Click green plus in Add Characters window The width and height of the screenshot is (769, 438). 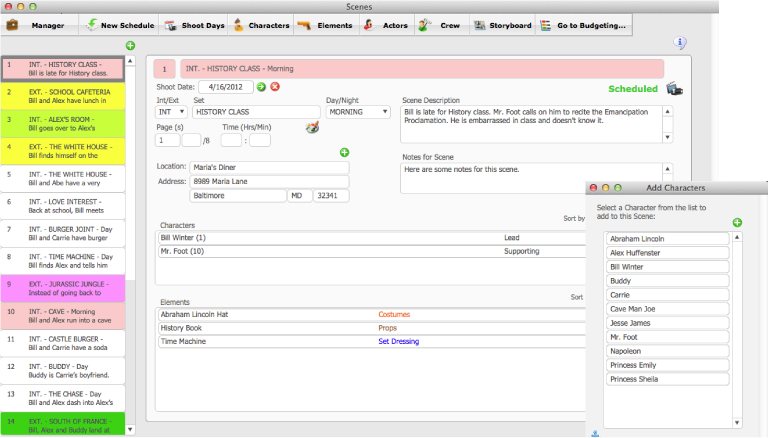tap(737, 222)
